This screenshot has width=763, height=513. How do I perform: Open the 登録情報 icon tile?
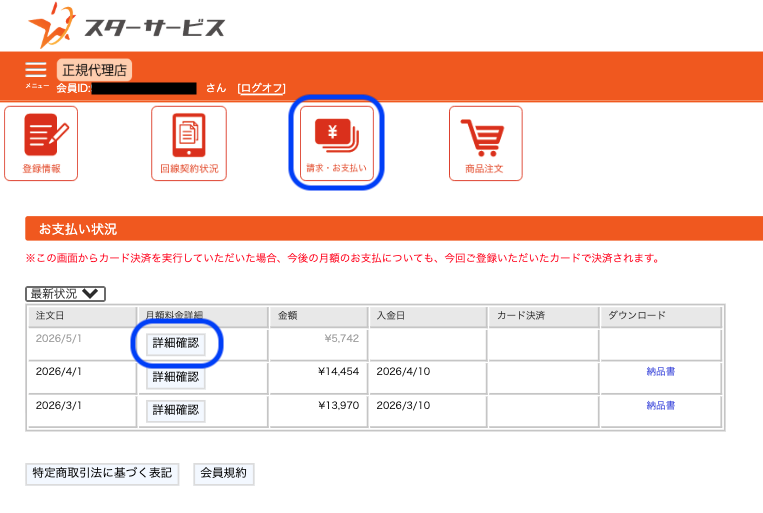[x=41, y=144]
